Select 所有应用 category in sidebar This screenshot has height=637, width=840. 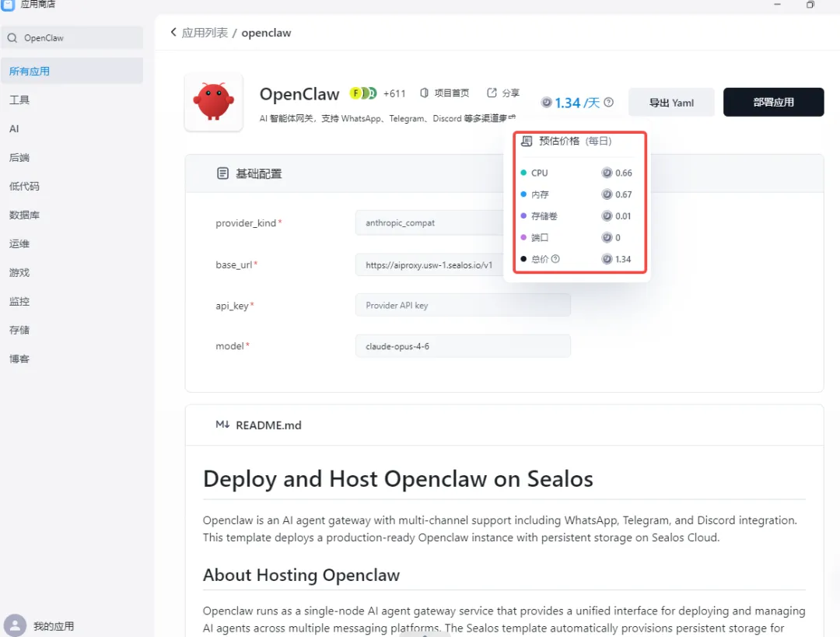[72, 72]
